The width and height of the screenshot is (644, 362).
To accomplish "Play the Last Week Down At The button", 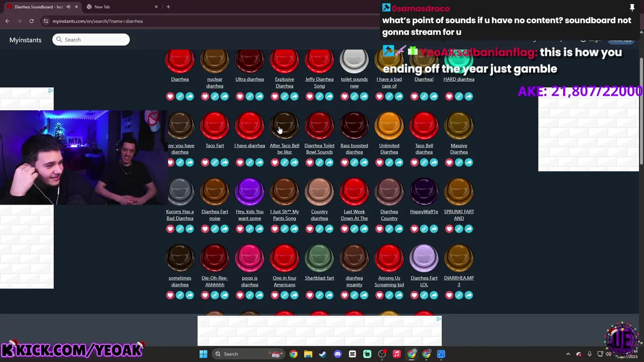I will click(354, 192).
